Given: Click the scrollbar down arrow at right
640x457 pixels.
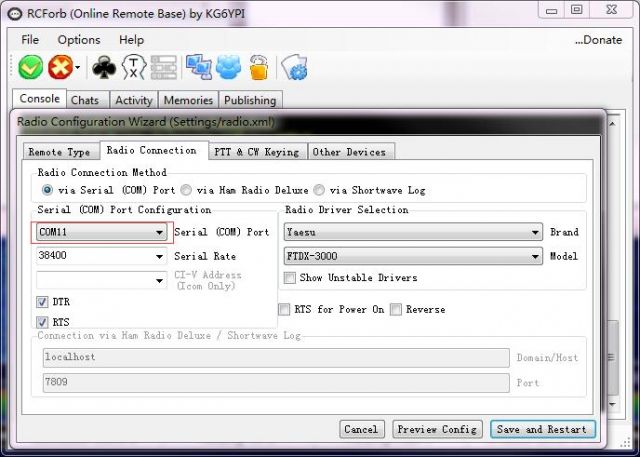Looking at the screenshot, I should click(x=612, y=404).
